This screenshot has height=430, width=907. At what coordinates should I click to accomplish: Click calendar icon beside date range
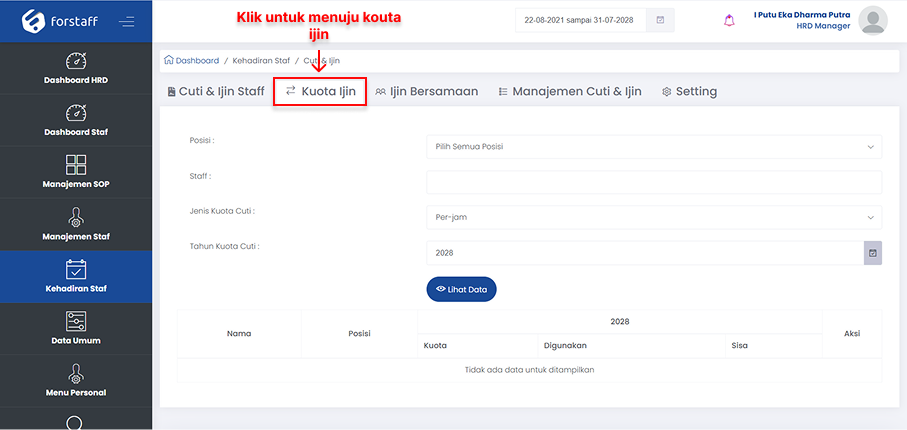click(x=660, y=20)
